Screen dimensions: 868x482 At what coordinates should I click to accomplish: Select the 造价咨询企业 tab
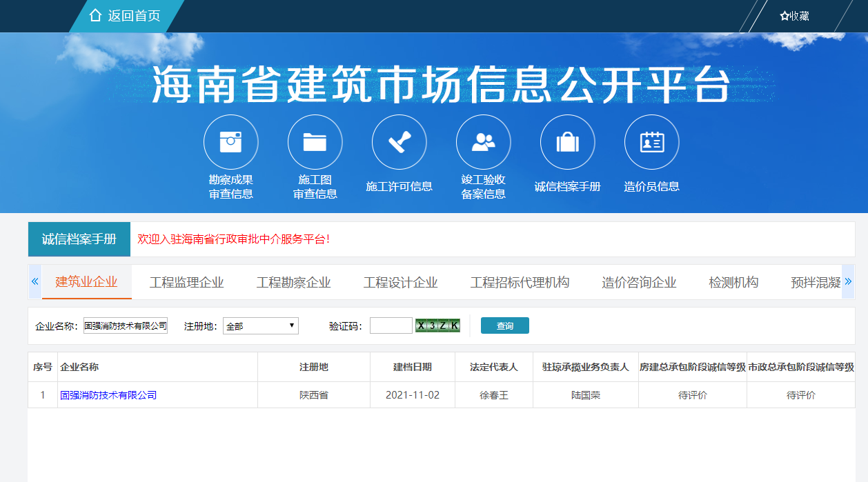(638, 281)
